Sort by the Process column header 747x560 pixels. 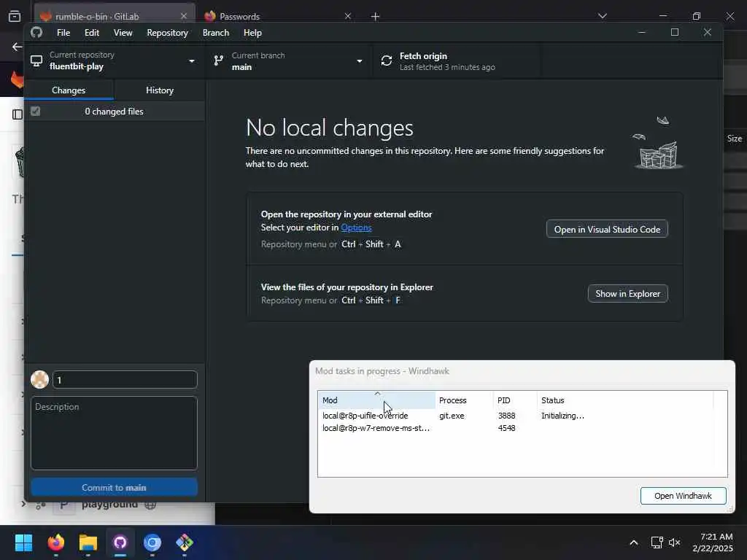pyautogui.click(x=464, y=400)
